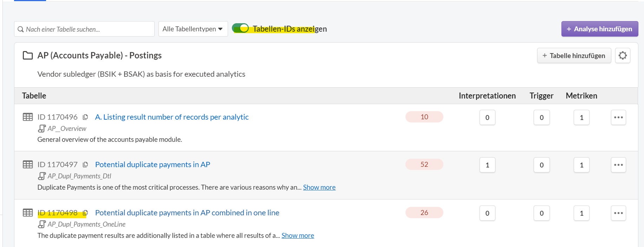This screenshot has height=247, width=644.
Task: Toggle the Tabellen-IDs anzeigen switch
Action: [x=241, y=28]
